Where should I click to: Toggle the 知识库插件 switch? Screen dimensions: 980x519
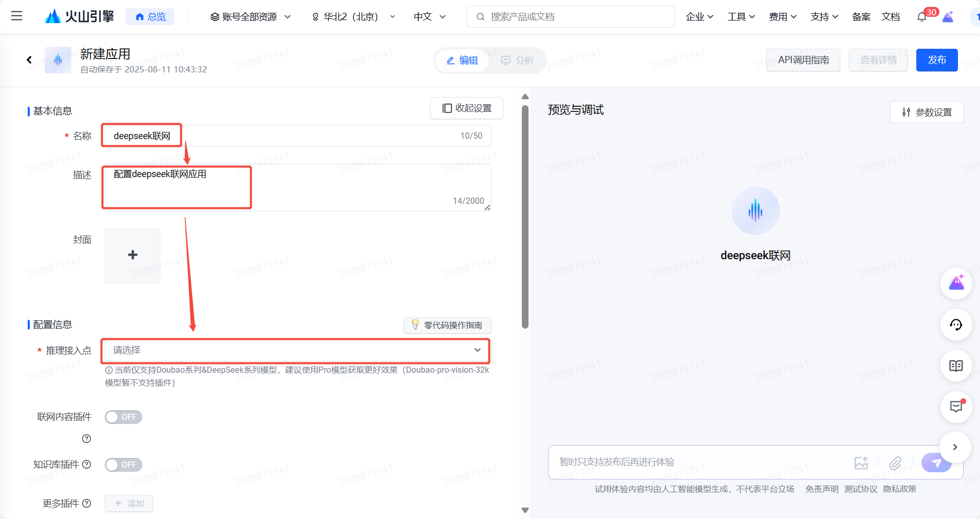[x=123, y=465]
